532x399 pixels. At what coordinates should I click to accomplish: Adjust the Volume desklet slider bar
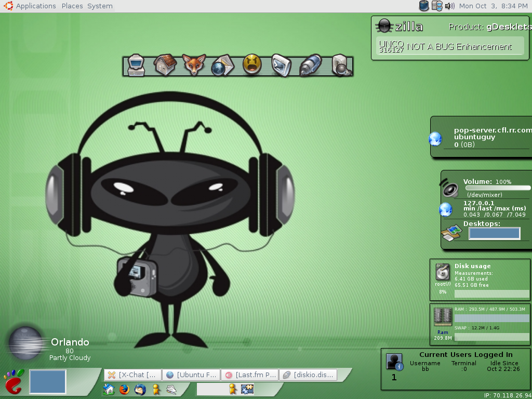(498, 188)
